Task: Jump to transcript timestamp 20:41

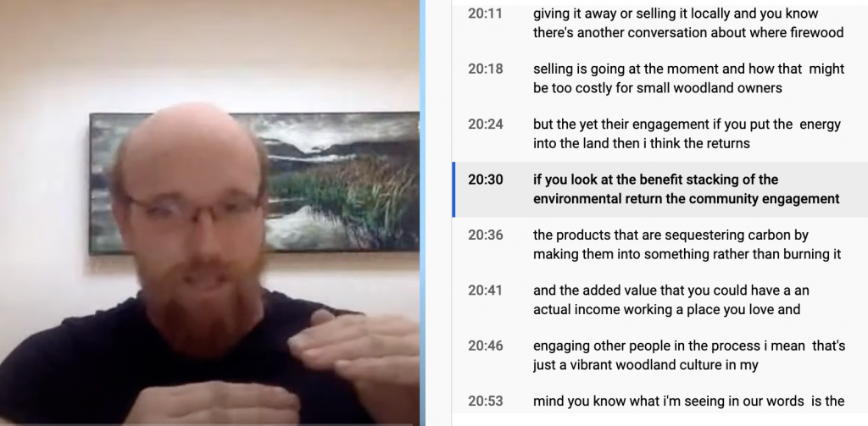Action: 485,290
